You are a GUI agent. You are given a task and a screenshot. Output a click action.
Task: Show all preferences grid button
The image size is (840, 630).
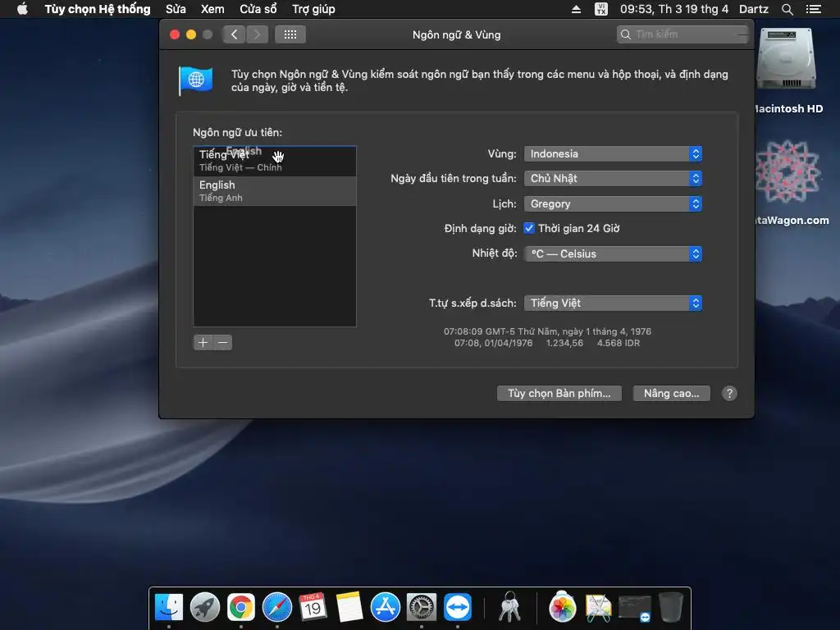point(290,34)
